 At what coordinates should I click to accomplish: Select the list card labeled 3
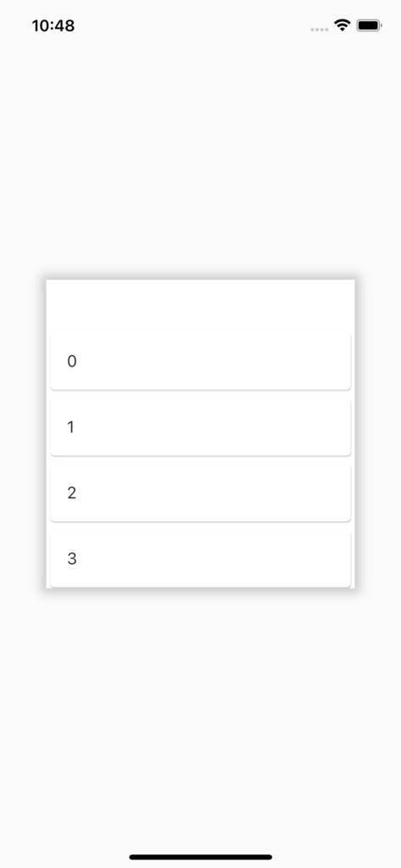tap(200, 559)
